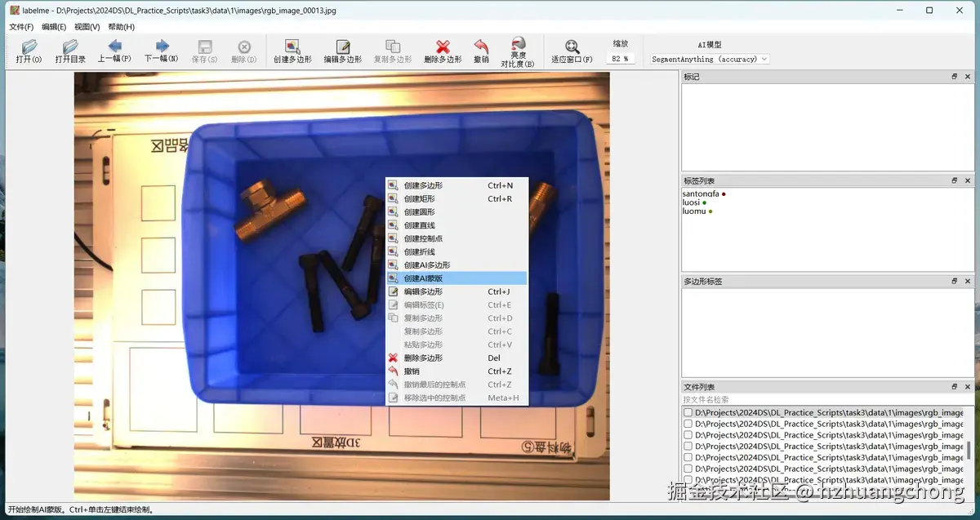Choose the highlighted 创建AI蒙版 menu entry
The height and width of the screenshot is (520, 980).
pos(457,278)
